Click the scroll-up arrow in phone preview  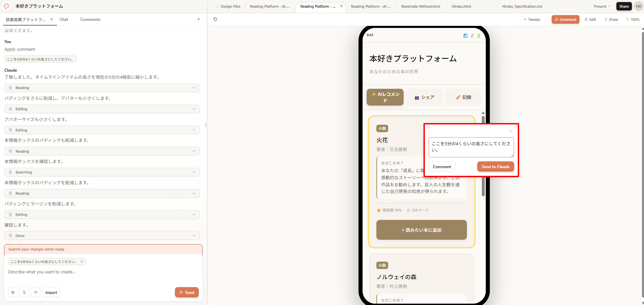click(483, 113)
